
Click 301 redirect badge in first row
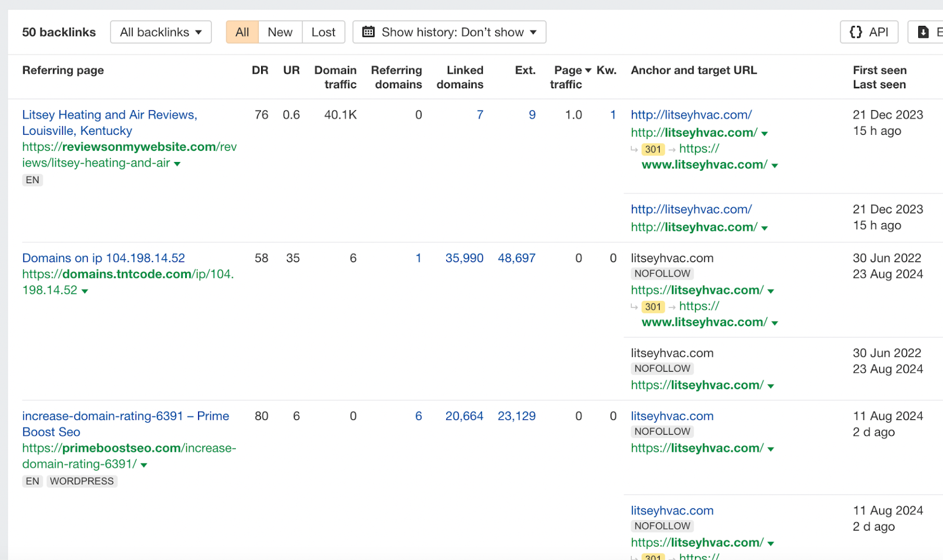click(653, 150)
